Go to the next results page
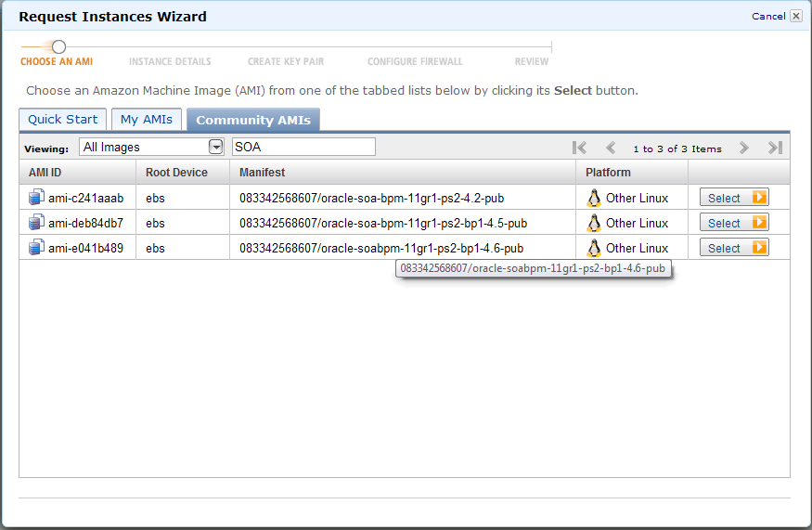 (743, 148)
